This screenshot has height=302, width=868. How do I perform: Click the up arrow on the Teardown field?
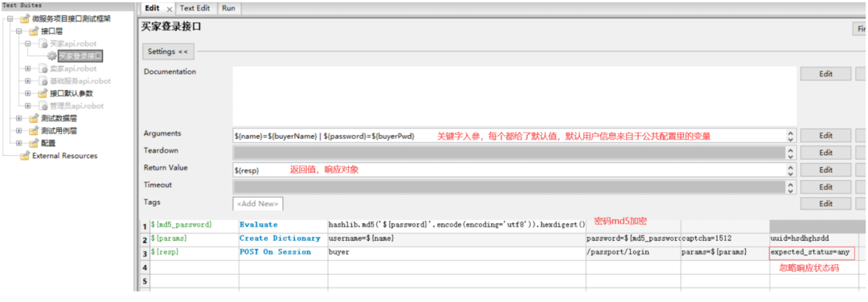click(x=791, y=150)
